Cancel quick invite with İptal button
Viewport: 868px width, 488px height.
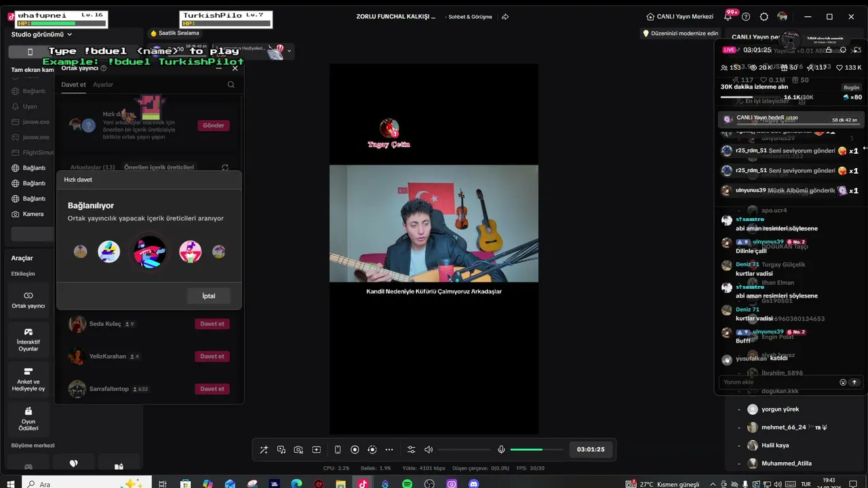tap(209, 296)
